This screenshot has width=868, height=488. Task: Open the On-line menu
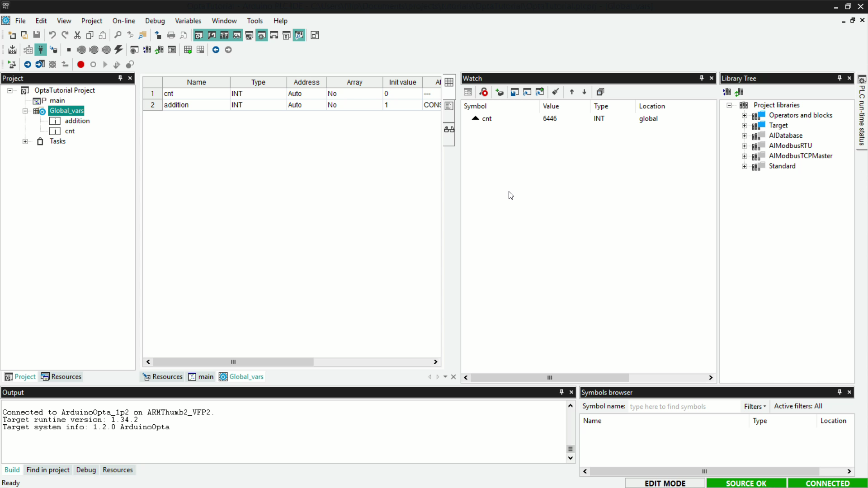click(x=123, y=21)
